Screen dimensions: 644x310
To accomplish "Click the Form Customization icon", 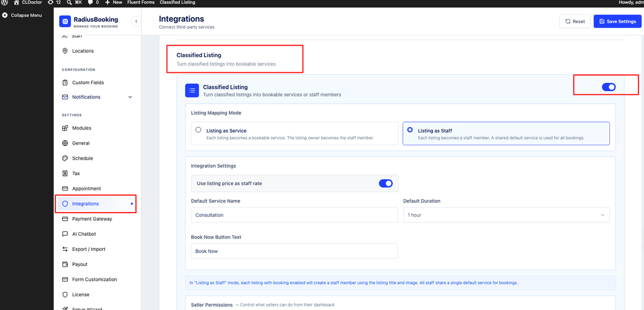I will pyautogui.click(x=65, y=280).
